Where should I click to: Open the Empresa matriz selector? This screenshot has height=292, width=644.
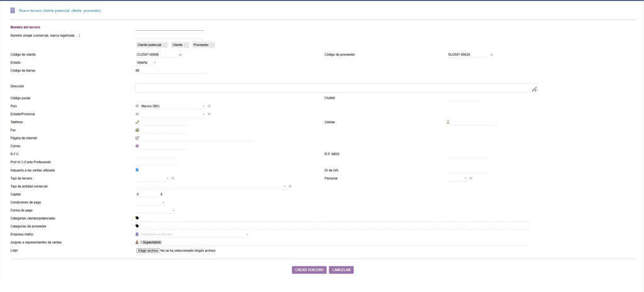[x=192, y=234]
